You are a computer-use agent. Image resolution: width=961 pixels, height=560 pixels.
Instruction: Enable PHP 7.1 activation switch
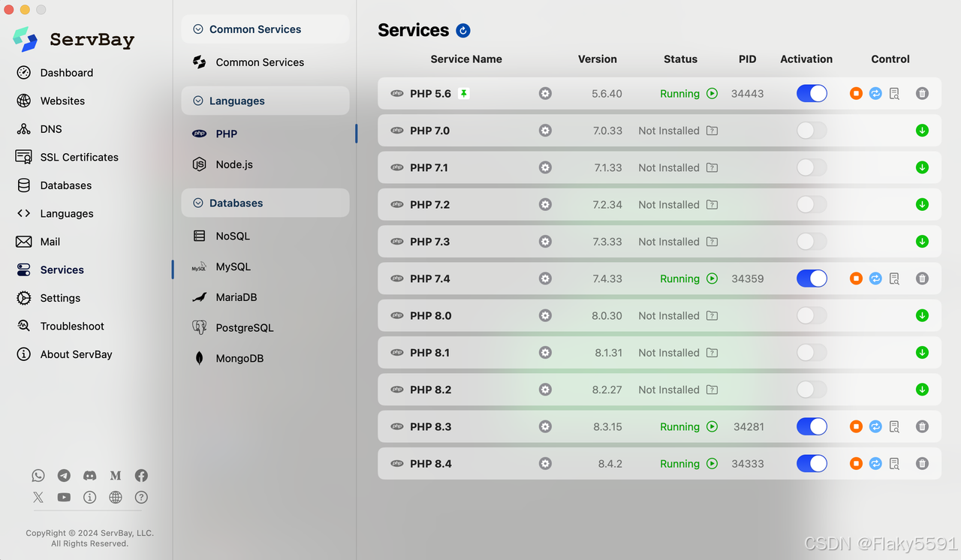(x=812, y=168)
